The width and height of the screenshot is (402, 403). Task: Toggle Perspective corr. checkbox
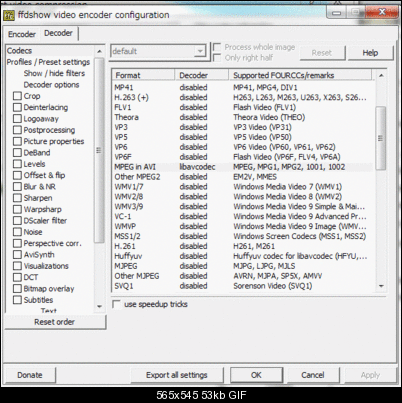pyautogui.click(x=17, y=243)
